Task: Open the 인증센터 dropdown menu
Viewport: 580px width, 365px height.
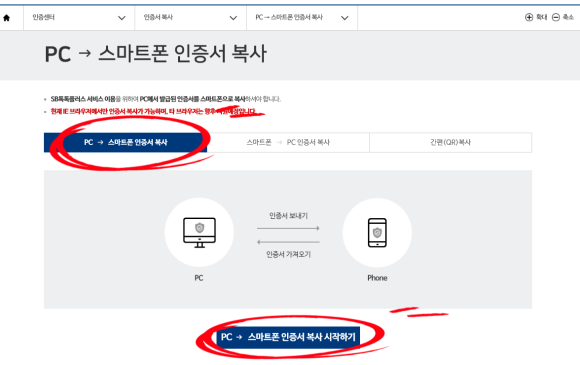Action: 79,18
